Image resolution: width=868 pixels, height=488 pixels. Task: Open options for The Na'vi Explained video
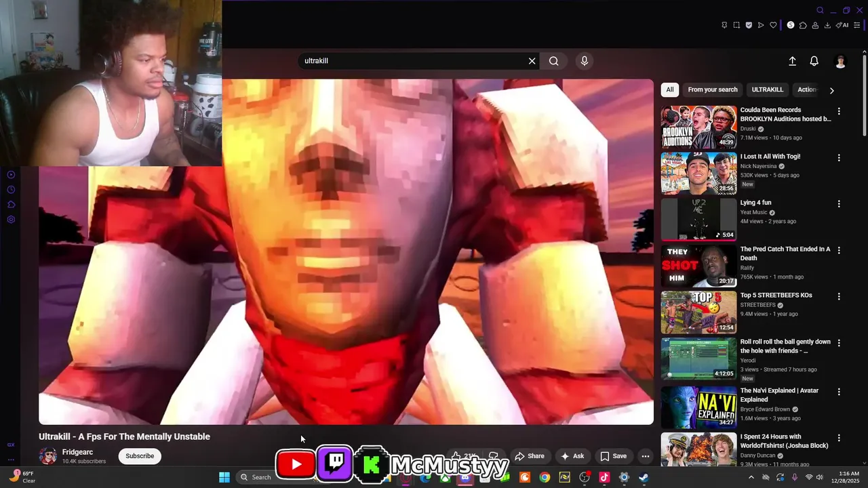point(839,392)
